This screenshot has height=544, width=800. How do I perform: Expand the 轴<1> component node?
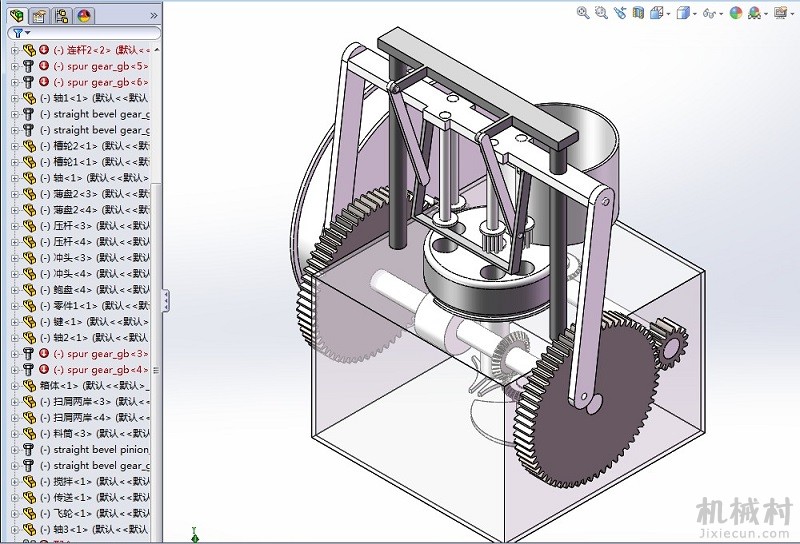(x=15, y=178)
